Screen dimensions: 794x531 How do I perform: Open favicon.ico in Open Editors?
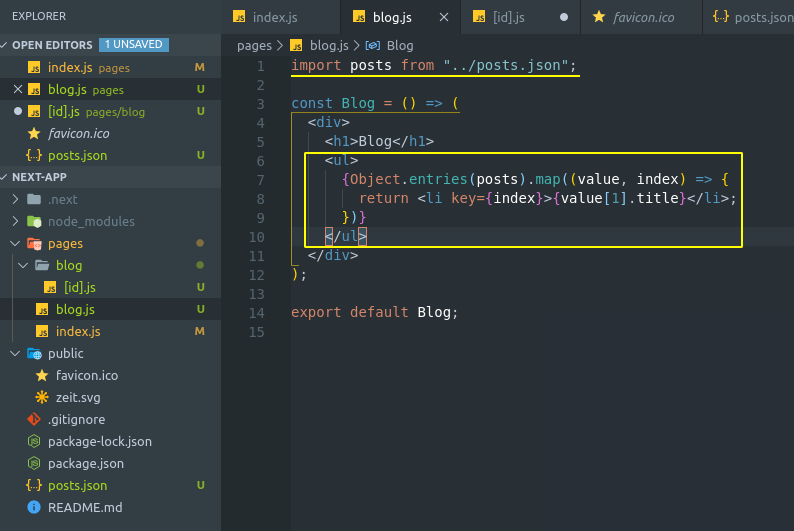110,134
